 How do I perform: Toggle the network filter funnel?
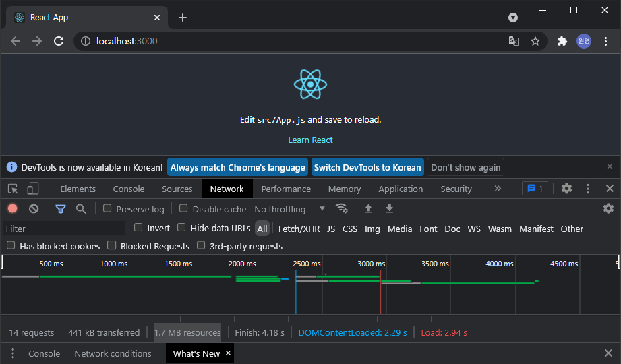61,209
